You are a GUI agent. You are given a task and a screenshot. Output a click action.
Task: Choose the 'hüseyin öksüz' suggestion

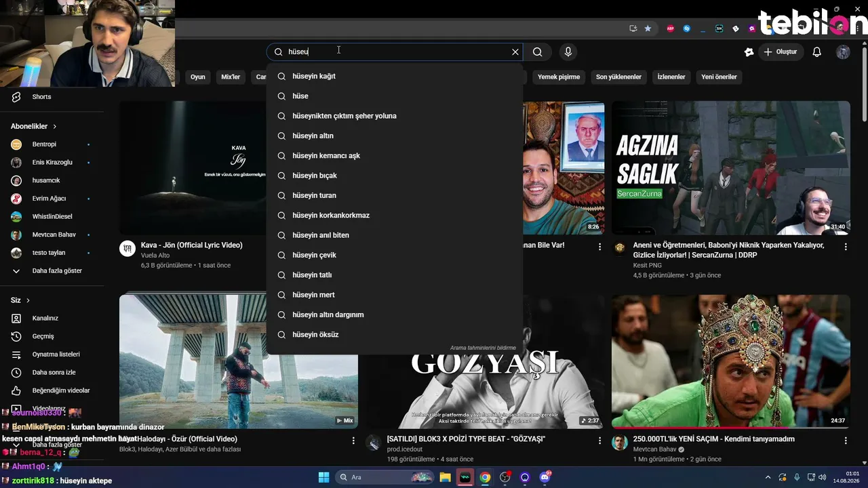pyautogui.click(x=395, y=335)
